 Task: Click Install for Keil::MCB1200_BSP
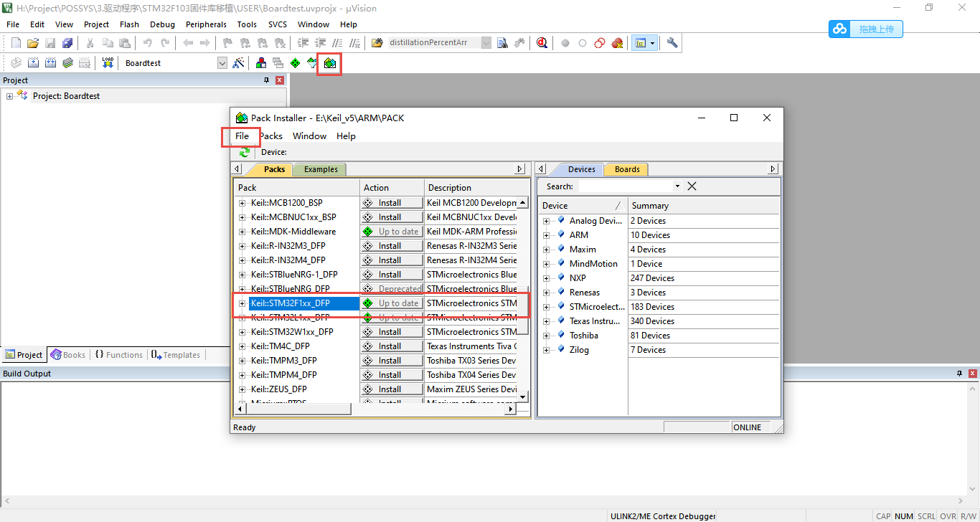[x=392, y=203]
